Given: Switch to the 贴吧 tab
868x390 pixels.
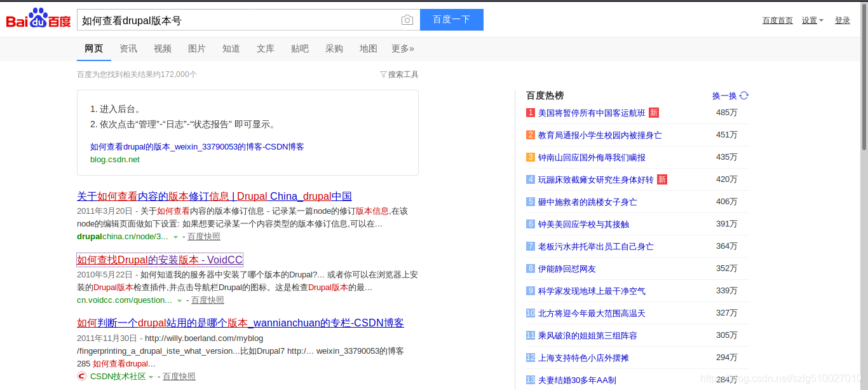Looking at the screenshot, I should 300,48.
